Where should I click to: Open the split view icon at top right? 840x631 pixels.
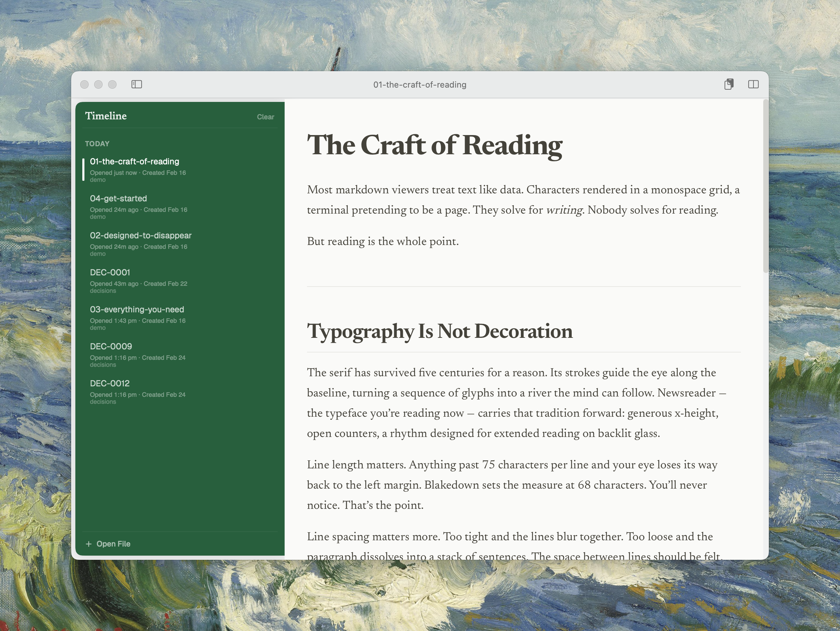[x=753, y=84]
